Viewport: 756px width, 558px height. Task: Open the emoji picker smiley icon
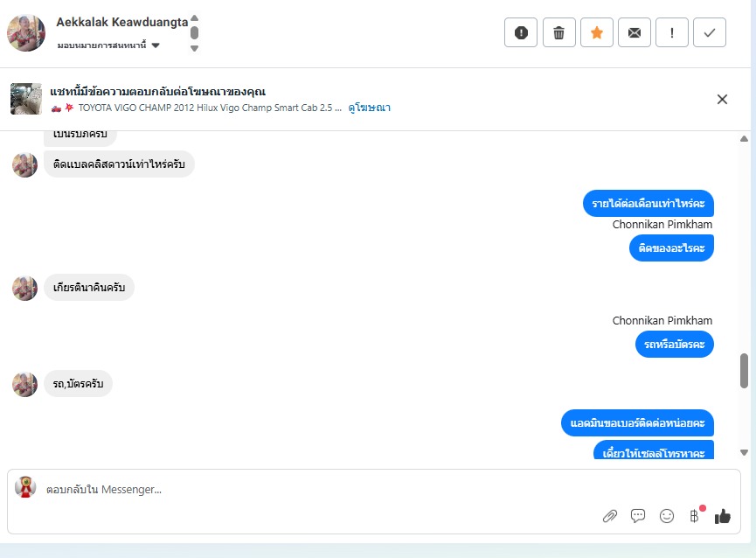[x=666, y=516]
